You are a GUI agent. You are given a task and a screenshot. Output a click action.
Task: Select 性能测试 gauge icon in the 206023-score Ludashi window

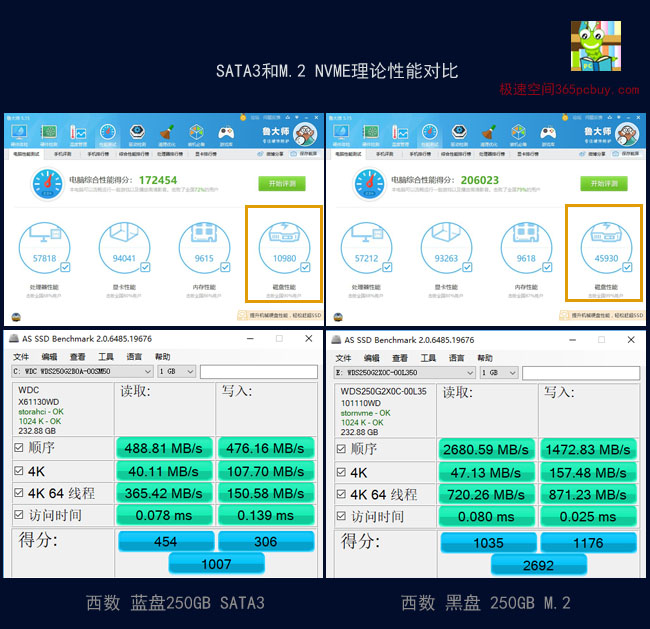pos(430,134)
